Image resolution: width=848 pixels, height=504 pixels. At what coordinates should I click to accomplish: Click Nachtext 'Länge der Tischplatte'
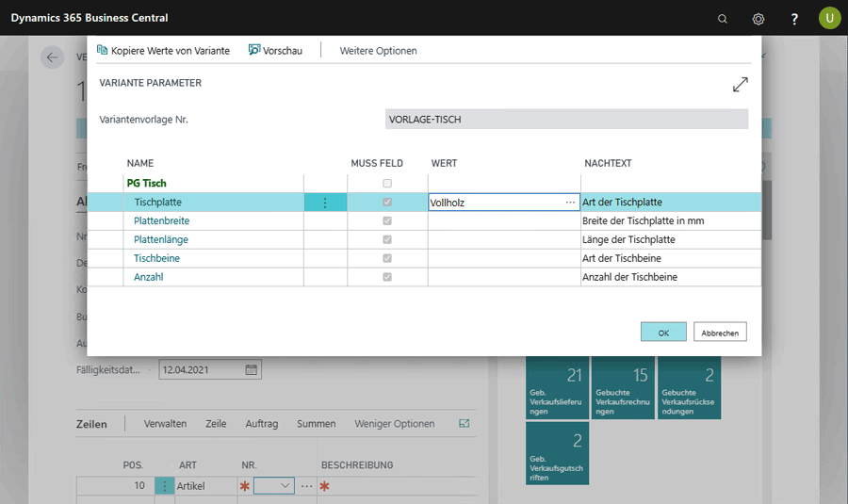628,239
